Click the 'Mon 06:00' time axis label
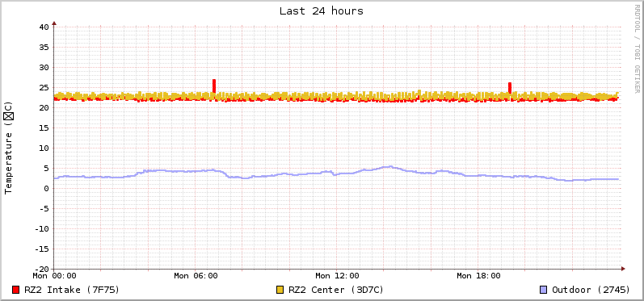This screenshot has height=301, width=644. tap(196, 276)
